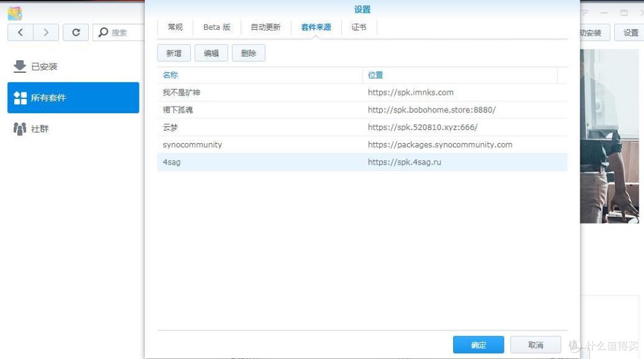
Task: Sort by the 位置 column header
Action: [460, 75]
